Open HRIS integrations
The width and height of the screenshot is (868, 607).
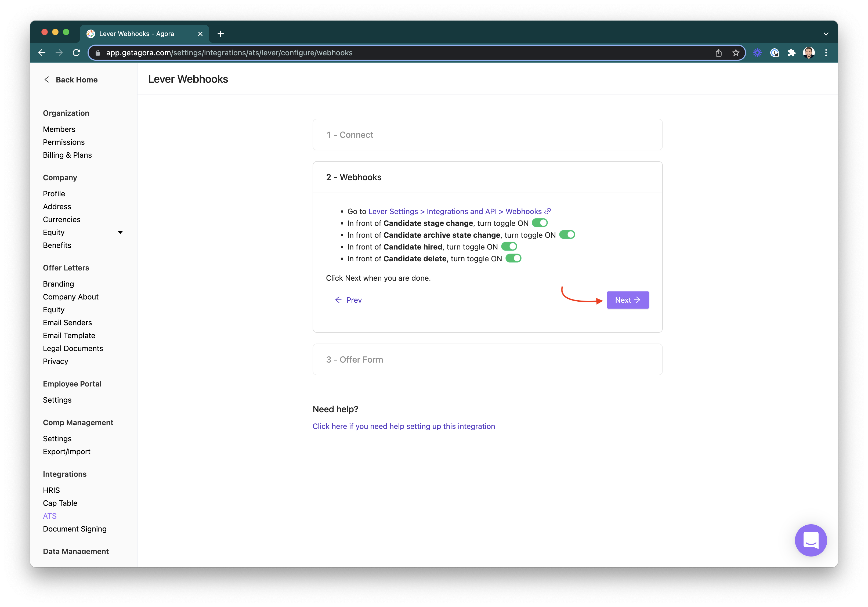(51, 490)
